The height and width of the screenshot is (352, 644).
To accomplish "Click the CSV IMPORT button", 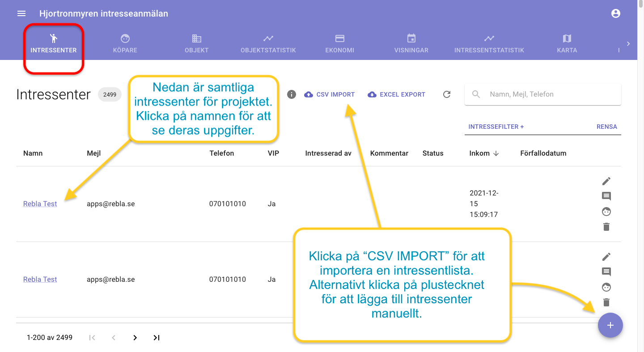I will [330, 94].
